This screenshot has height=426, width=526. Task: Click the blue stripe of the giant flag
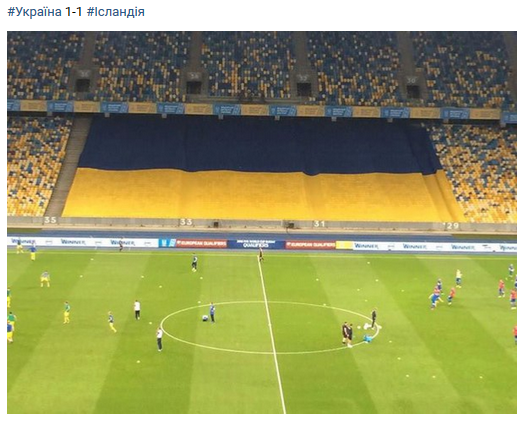click(x=258, y=144)
